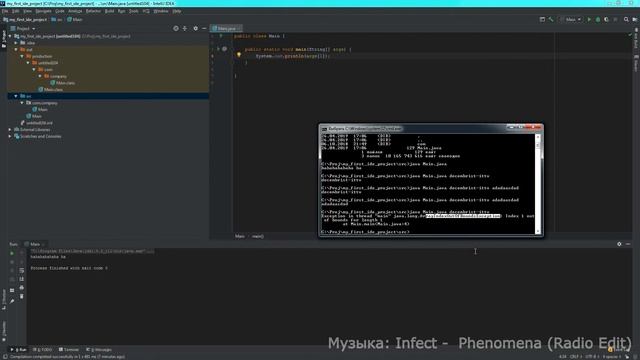This screenshot has height=360, width=640.
Task: Open Run panel settings gear icon
Action: (x=619, y=244)
